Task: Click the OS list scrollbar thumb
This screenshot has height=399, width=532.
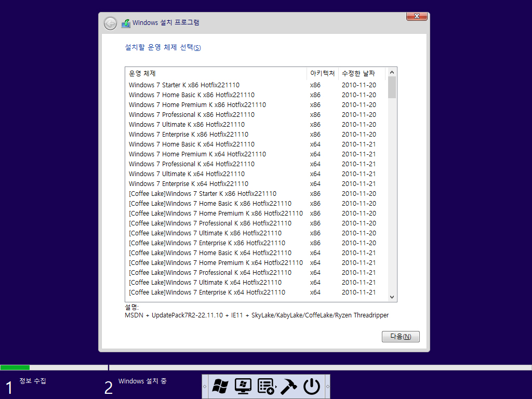Action: (392, 87)
